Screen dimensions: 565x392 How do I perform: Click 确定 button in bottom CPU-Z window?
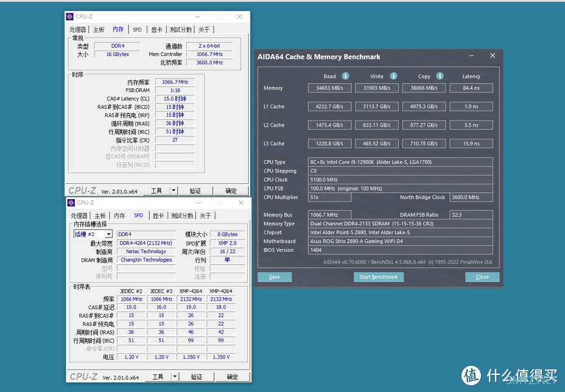coord(233,377)
